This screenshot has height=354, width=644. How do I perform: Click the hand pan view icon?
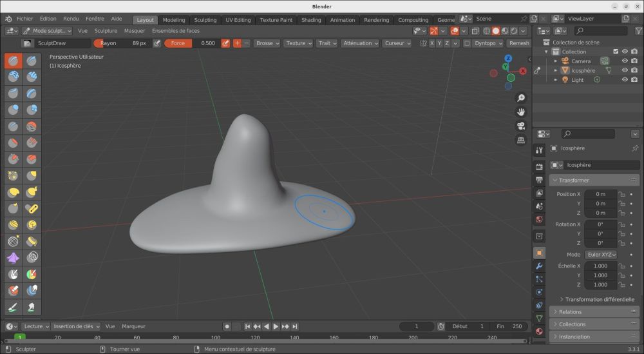coord(521,112)
